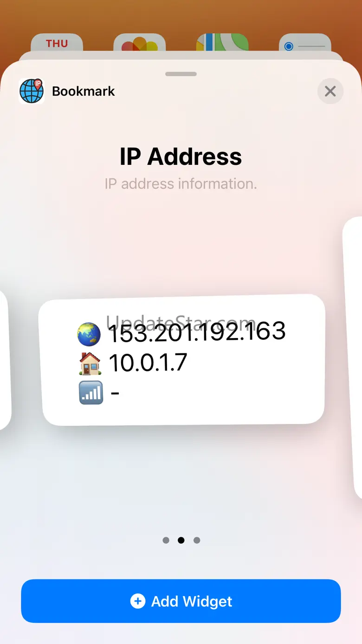
Task: Click the plus icon in Add Widget
Action: coord(138,601)
